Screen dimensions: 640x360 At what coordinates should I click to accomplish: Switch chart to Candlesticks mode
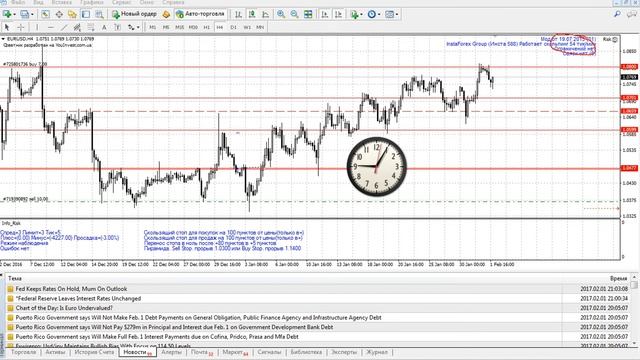252,14
